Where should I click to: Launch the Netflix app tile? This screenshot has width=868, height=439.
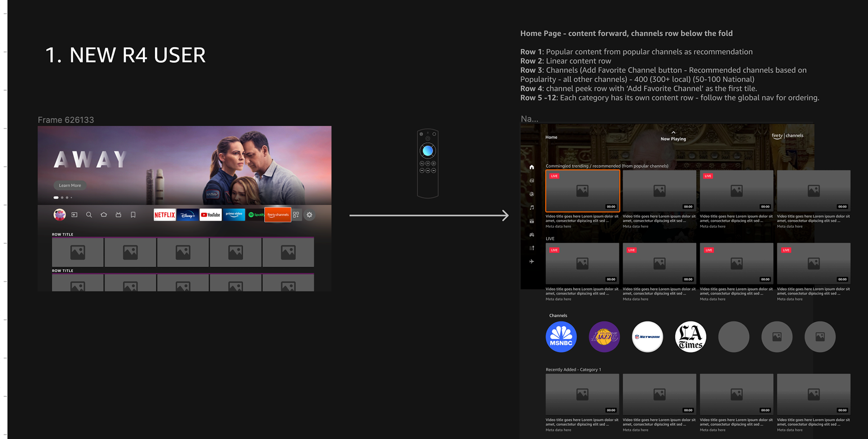click(165, 215)
